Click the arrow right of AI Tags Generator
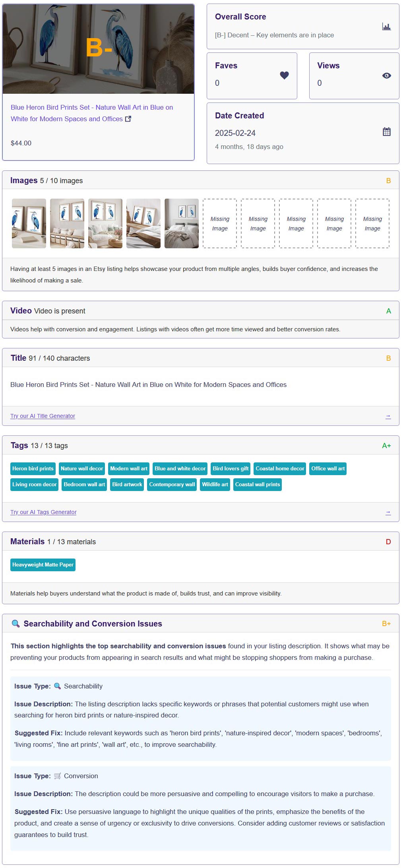This screenshot has height=868, width=405. 388,512
